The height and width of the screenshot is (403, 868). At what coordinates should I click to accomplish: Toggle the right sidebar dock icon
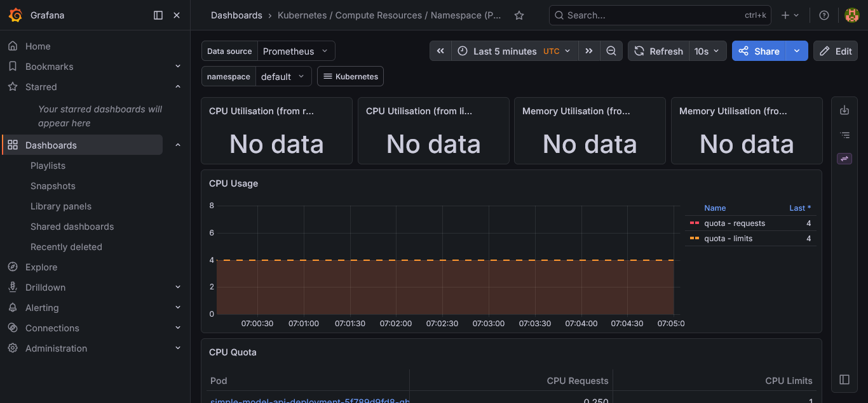[x=844, y=380]
